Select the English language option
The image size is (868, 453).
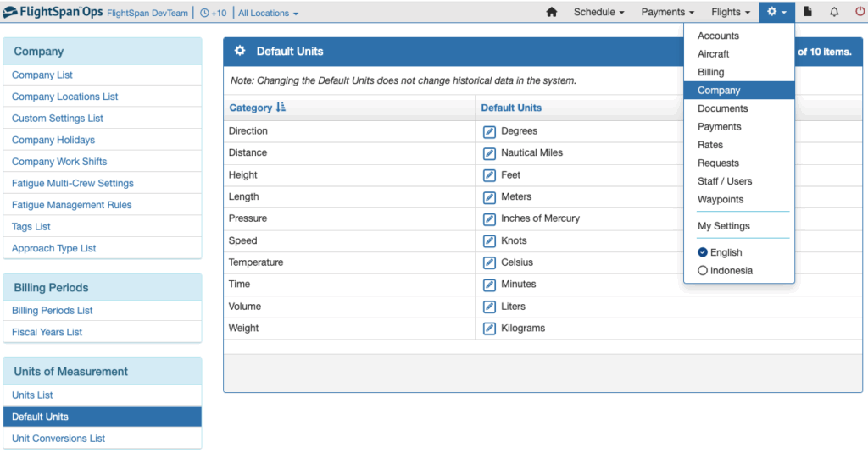point(720,252)
